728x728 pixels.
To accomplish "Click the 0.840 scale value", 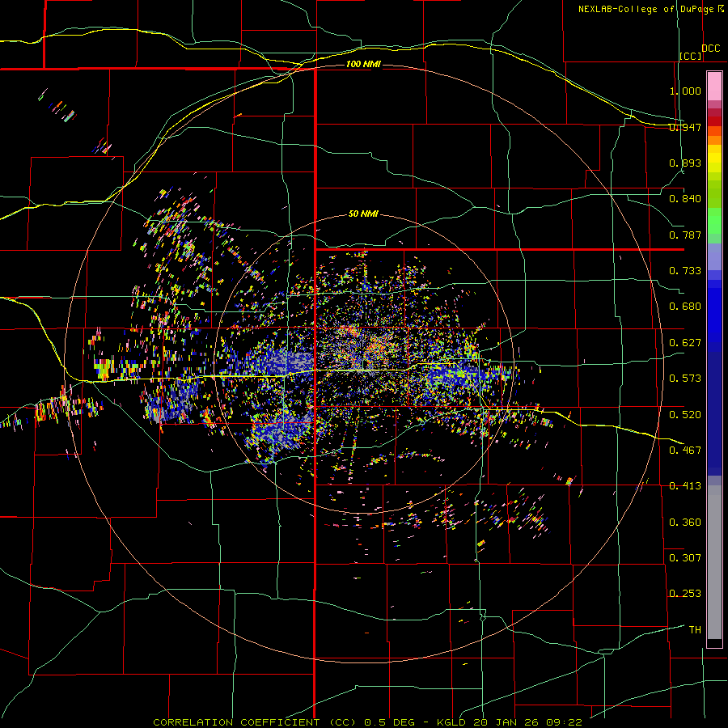I will pyautogui.click(x=685, y=199).
